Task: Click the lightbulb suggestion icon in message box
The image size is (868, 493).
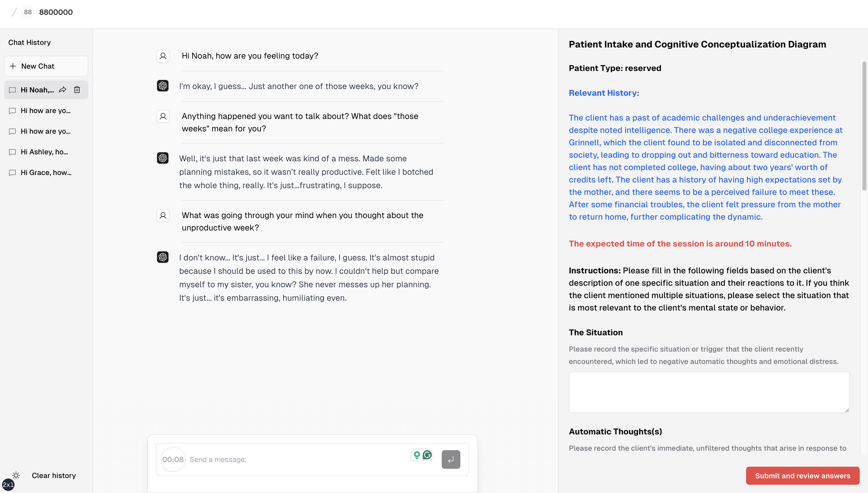Action: (417, 455)
